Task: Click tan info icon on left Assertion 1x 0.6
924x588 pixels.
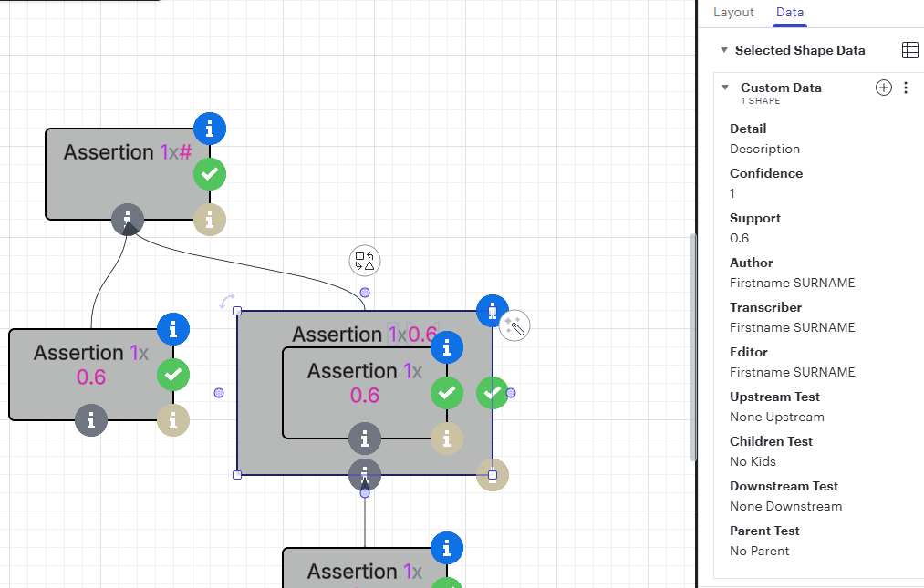Action: point(173,420)
